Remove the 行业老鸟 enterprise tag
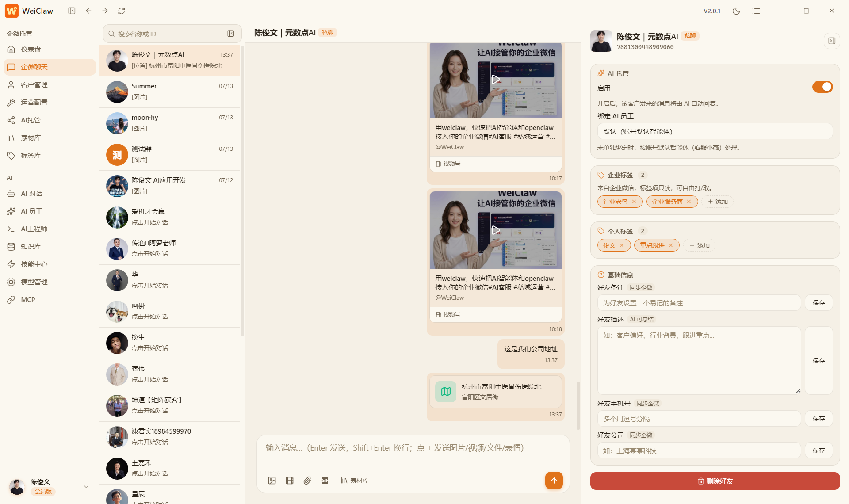The height and width of the screenshot is (504, 849). coord(634,202)
